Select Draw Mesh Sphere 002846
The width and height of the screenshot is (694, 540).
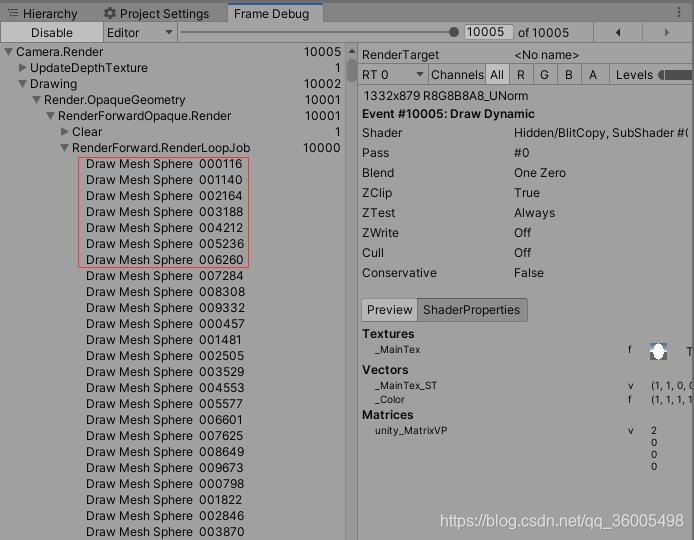coord(165,516)
